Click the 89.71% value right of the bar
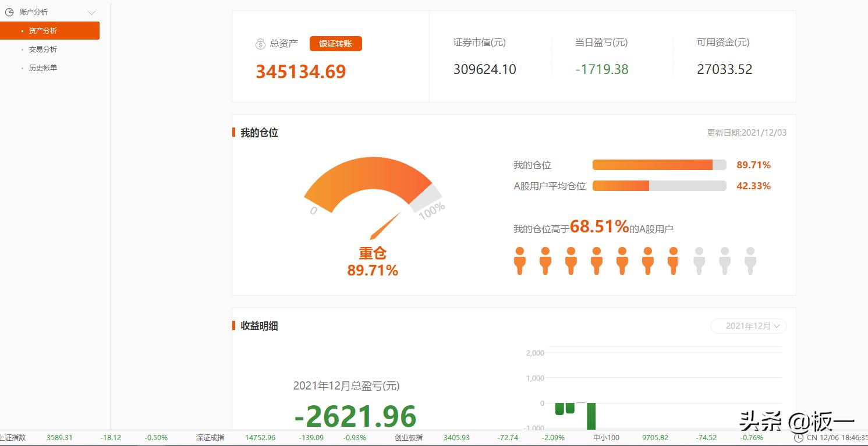 point(754,165)
